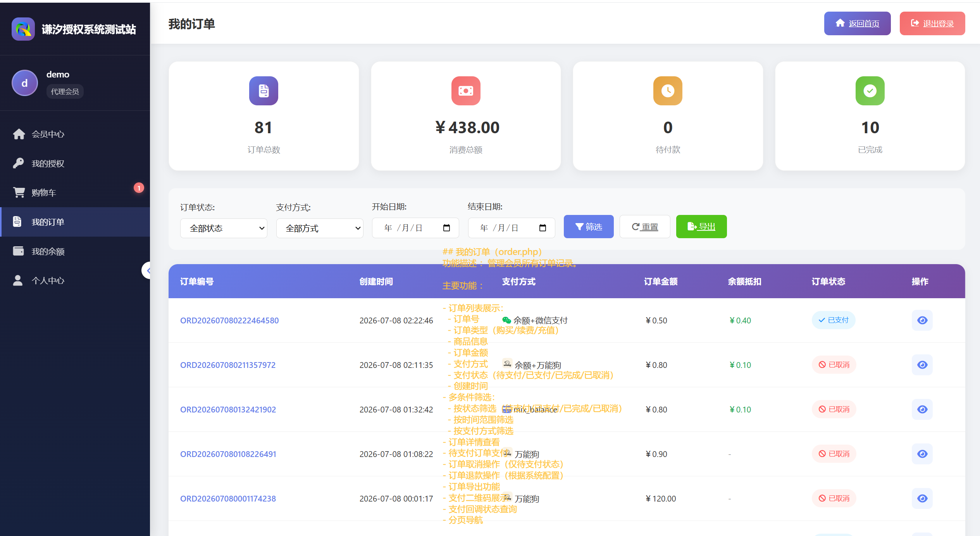980x536 pixels.
Task: Open the payment method dropdown
Action: pyautogui.click(x=320, y=228)
